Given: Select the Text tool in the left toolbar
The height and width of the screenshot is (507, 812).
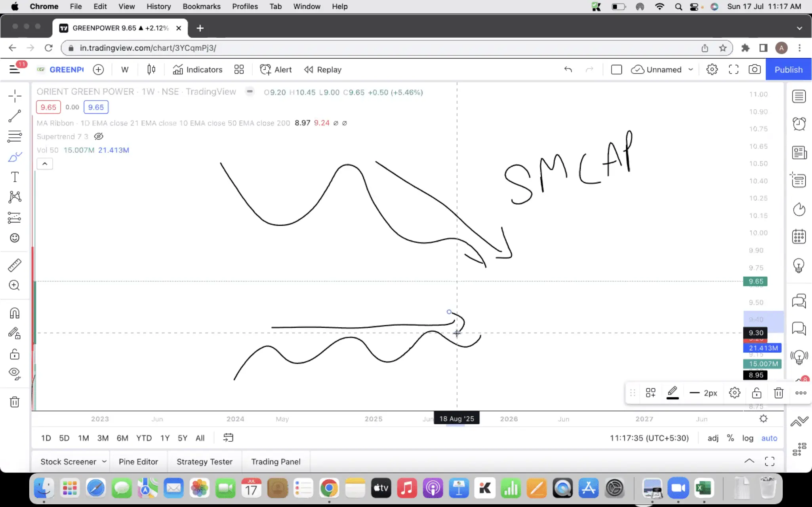Looking at the screenshot, I should (x=15, y=177).
